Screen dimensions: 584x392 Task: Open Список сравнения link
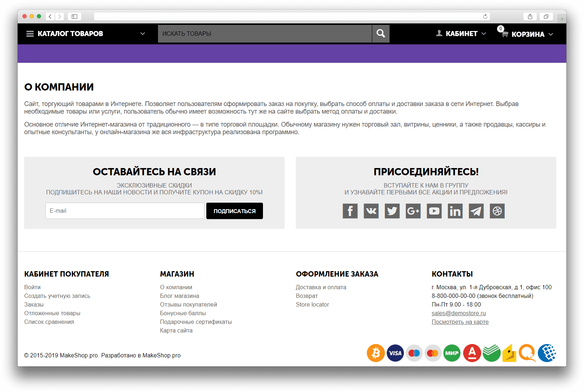tap(49, 322)
